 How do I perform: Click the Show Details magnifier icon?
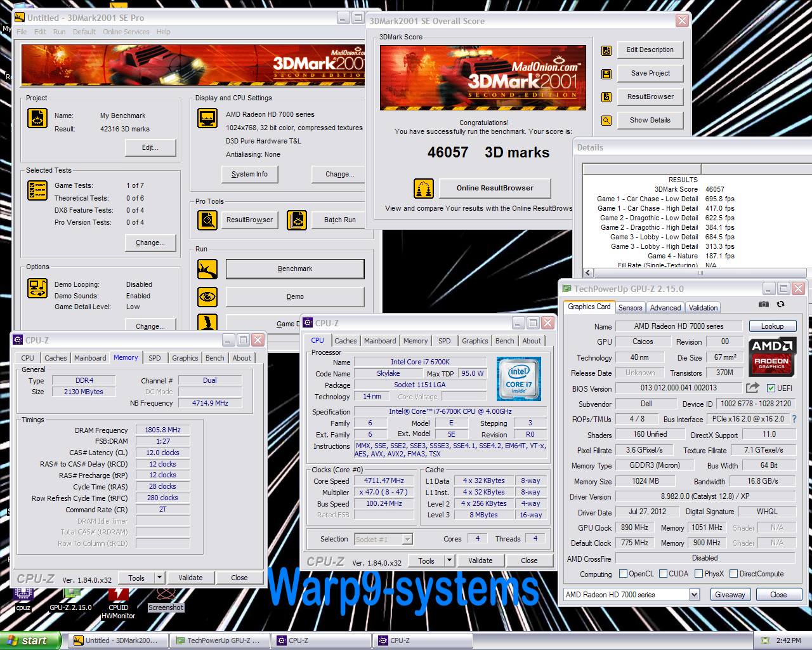[x=606, y=121]
